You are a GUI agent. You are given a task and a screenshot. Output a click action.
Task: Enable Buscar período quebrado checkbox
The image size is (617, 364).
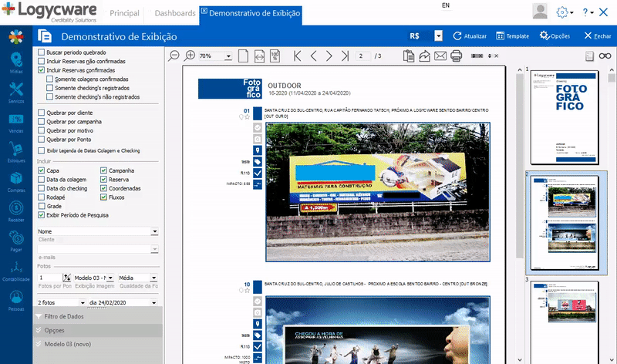(42, 52)
